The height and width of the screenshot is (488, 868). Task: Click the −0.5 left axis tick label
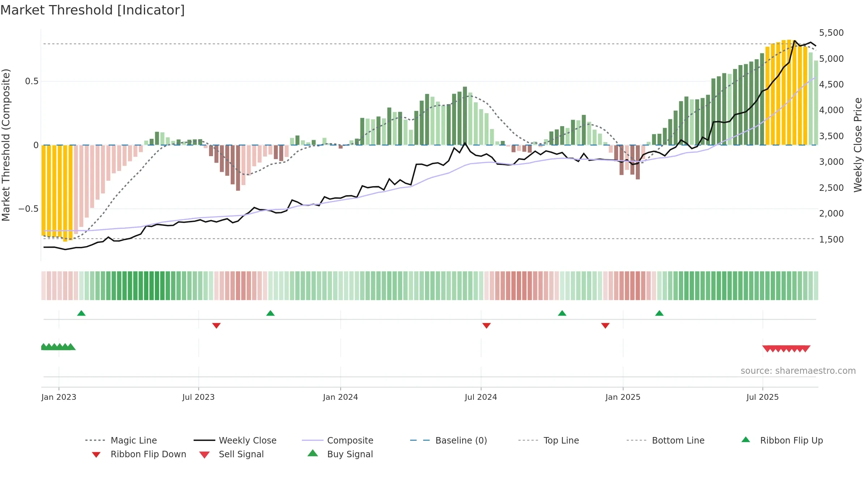click(x=29, y=209)
